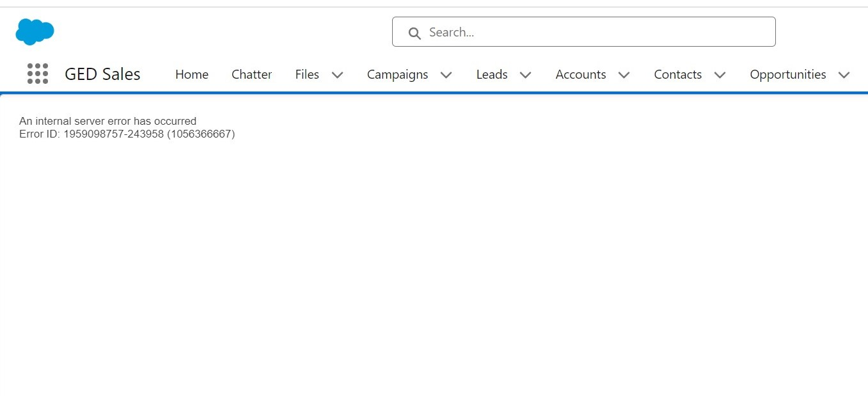Switch to the Chatter tab
Screen dimensions: 868x396
pos(251,74)
